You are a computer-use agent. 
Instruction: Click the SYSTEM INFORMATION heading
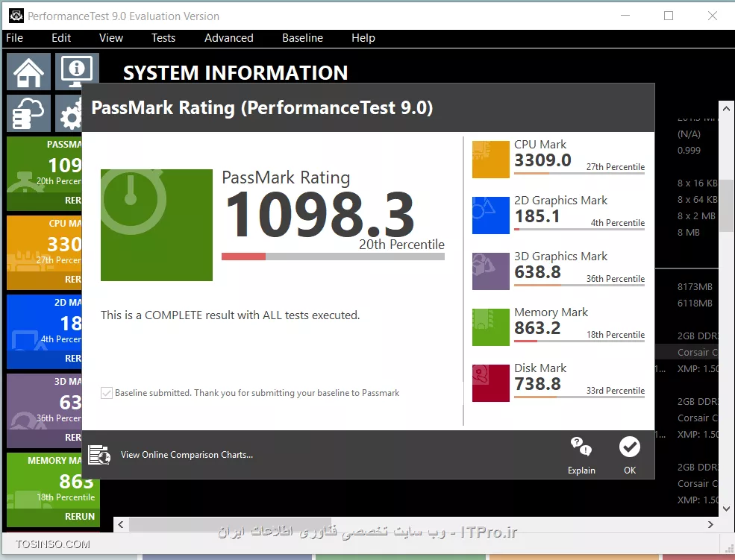[x=235, y=72]
